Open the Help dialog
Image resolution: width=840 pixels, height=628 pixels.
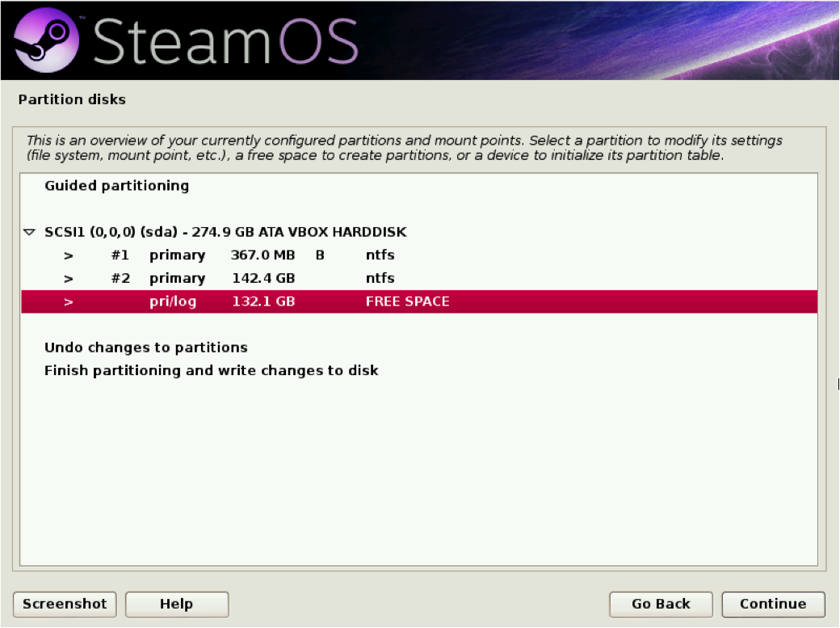[176, 604]
